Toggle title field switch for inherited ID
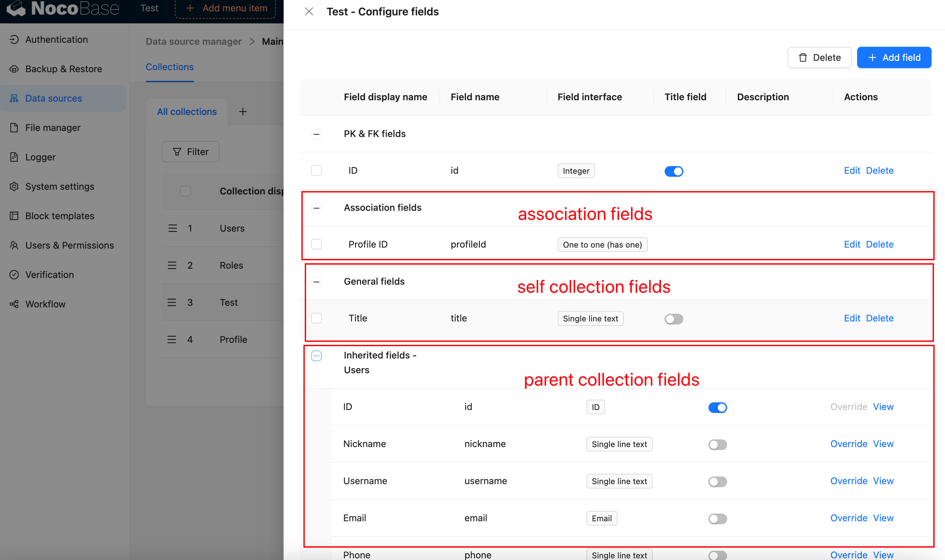This screenshot has width=945, height=560. [717, 408]
